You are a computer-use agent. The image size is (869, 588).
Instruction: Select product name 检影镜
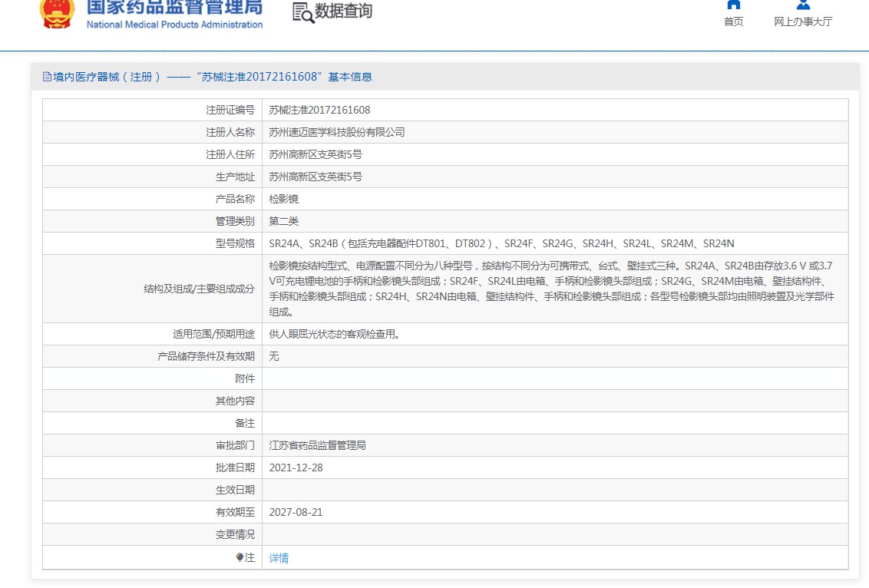pos(284,199)
